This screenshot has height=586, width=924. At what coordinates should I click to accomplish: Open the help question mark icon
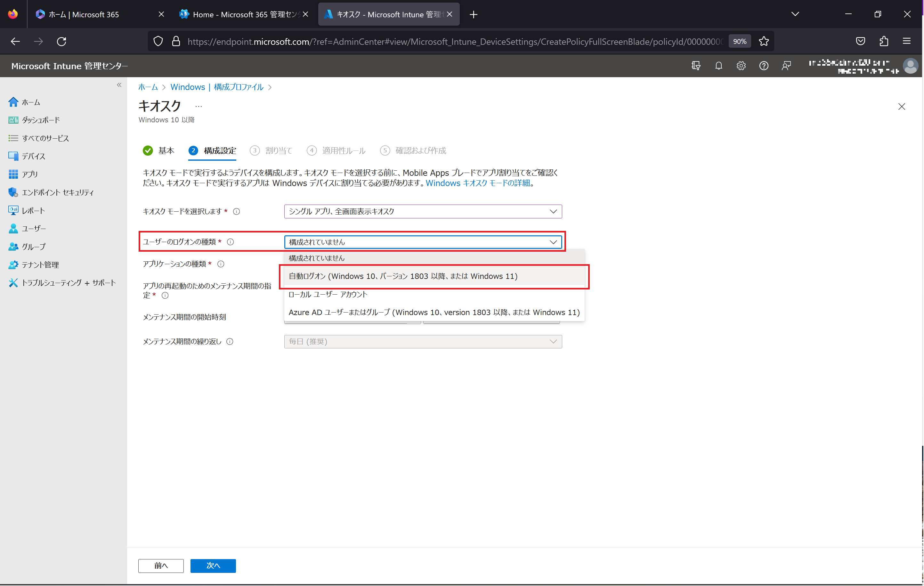[764, 66]
